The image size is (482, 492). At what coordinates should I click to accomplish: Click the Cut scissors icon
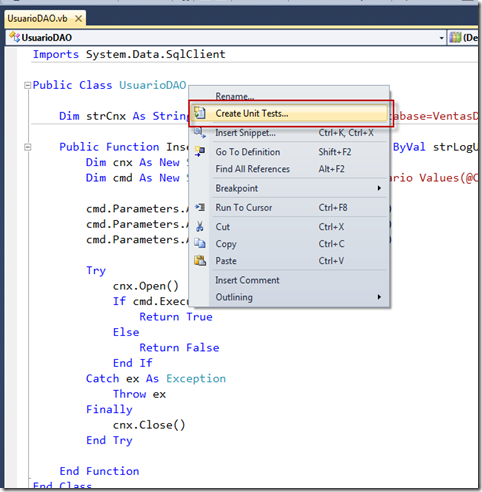[200, 227]
